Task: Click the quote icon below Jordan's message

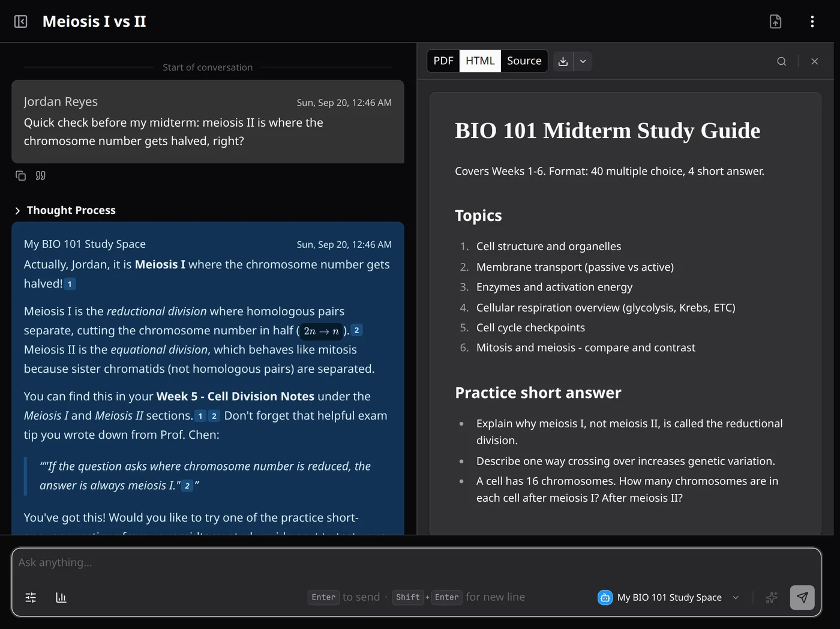Action: (x=41, y=176)
